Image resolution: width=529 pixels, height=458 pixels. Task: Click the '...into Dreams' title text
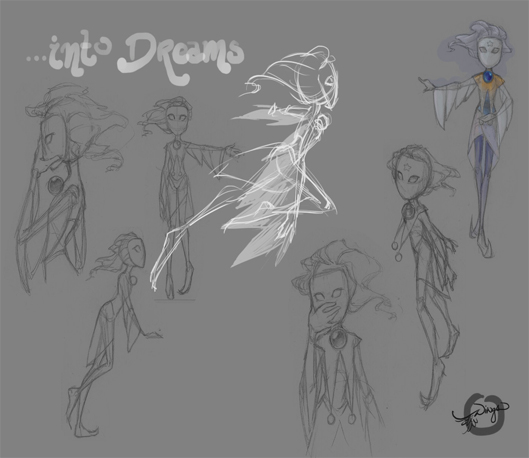pos(135,56)
